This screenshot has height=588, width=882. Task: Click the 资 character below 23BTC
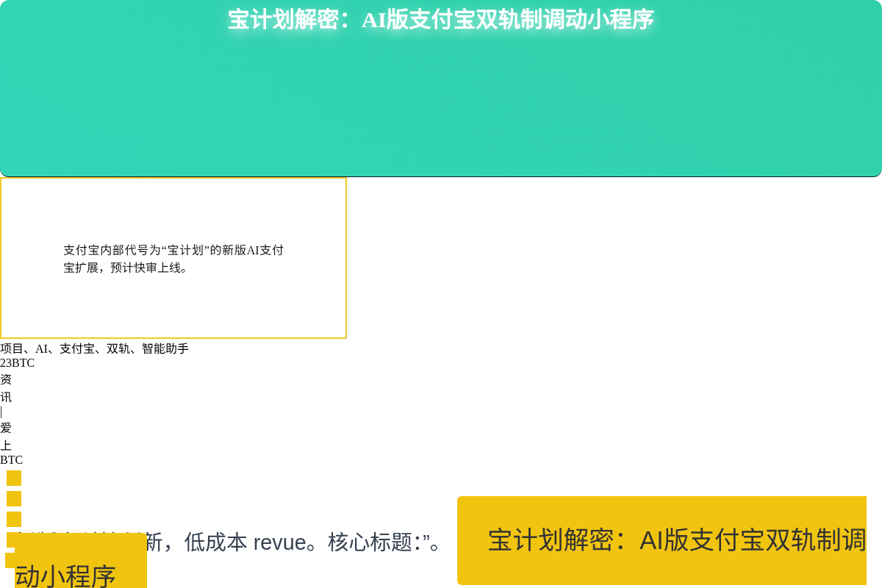(6, 379)
